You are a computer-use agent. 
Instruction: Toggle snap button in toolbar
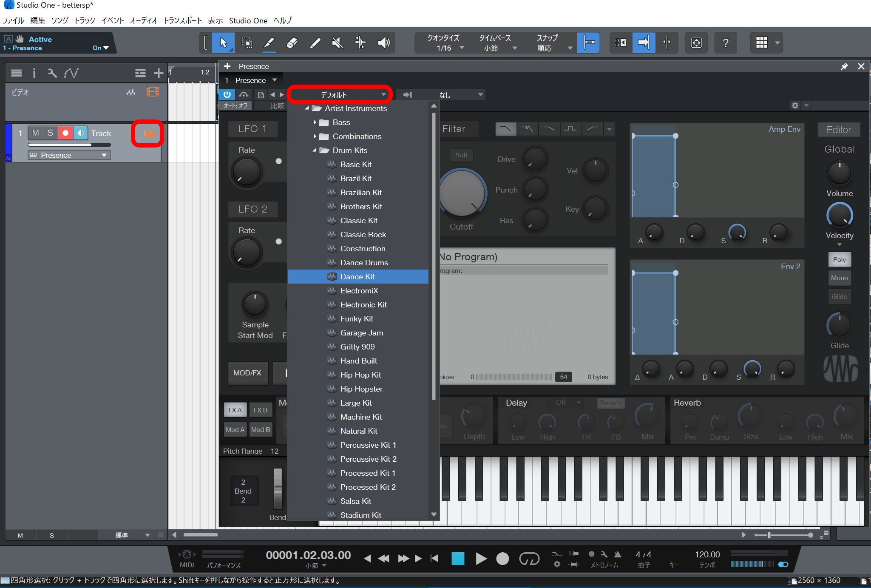click(x=589, y=43)
